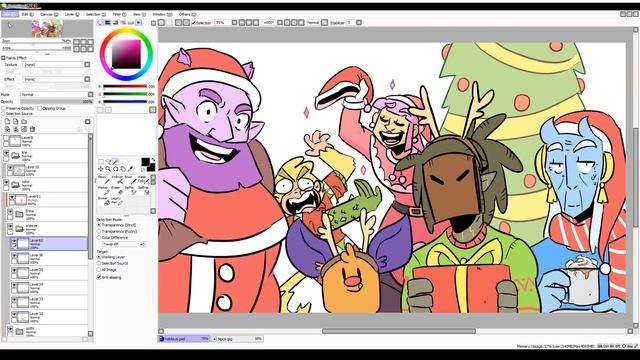Open the Stabilizer dropdown
This screenshot has height=360, width=640.
click(359, 23)
